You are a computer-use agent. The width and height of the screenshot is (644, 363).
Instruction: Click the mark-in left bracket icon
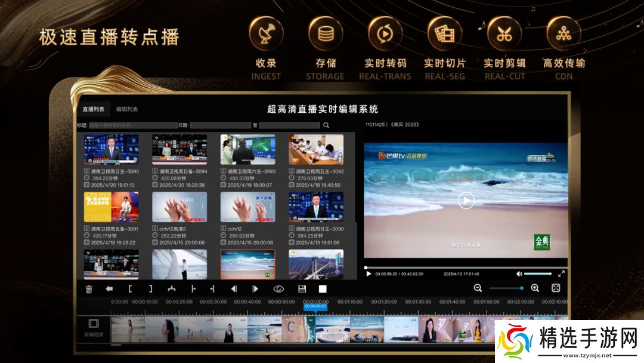point(130,289)
